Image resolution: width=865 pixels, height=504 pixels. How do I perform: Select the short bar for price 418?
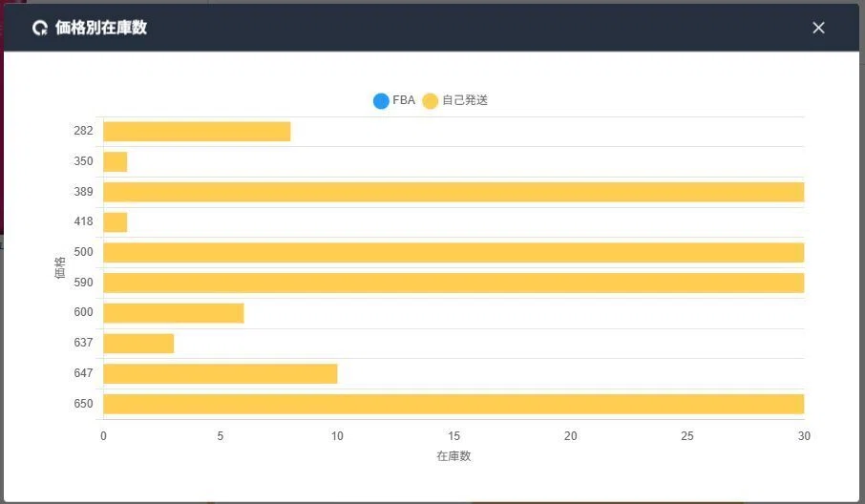tap(116, 222)
